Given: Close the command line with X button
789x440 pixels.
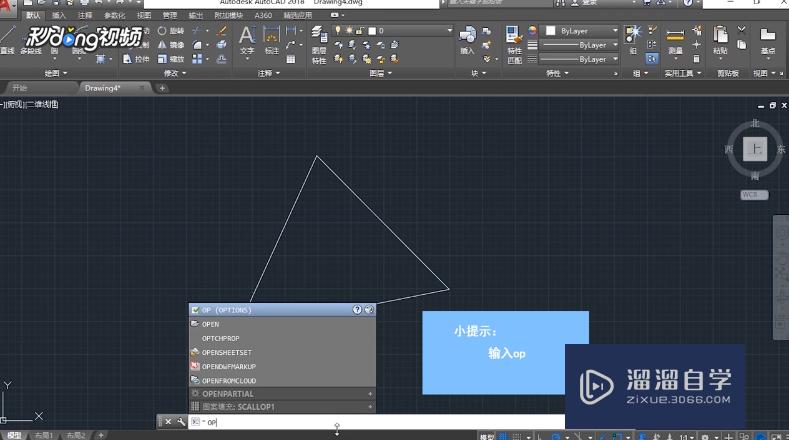Looking at the screenshot, I should coord(168,422).
